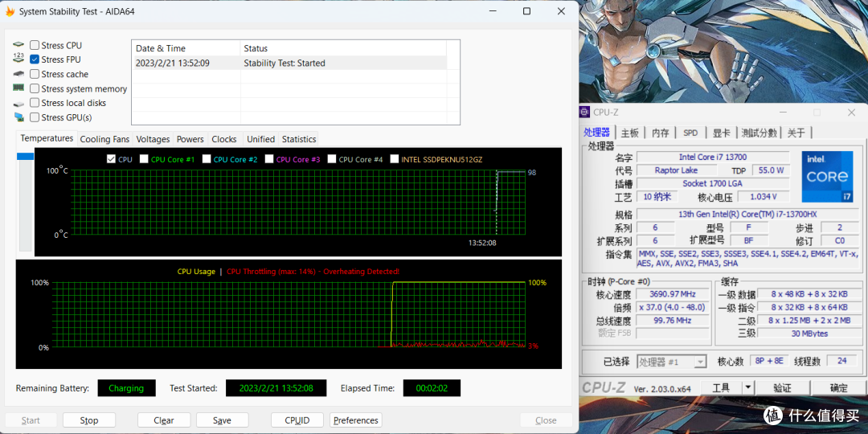Select CPU-Z 处理器 tab
Screen dimensions: 868x434
coord(597,133)
